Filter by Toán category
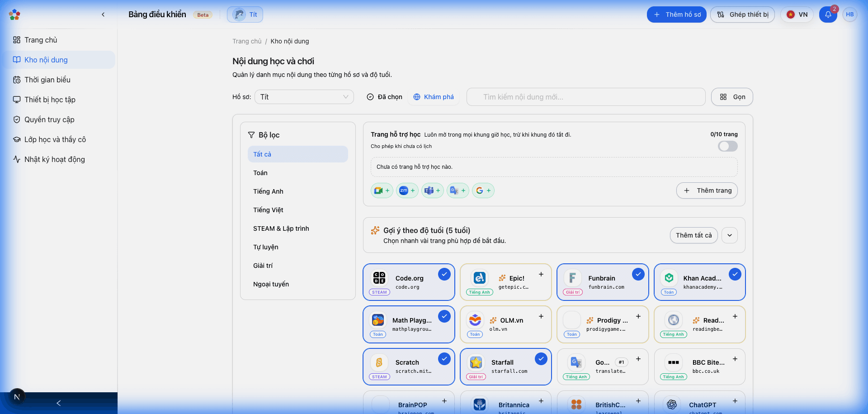The height and width of the screenshot is (414, 868). click(298, 173)
